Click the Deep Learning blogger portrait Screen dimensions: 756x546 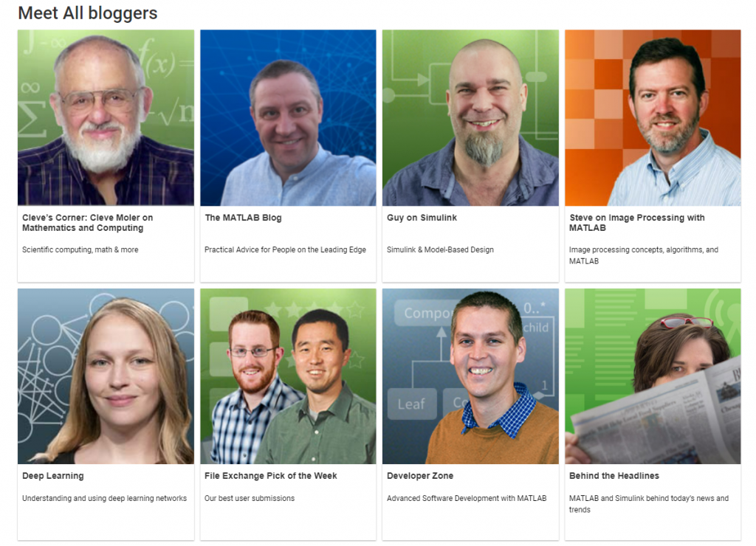106,376
